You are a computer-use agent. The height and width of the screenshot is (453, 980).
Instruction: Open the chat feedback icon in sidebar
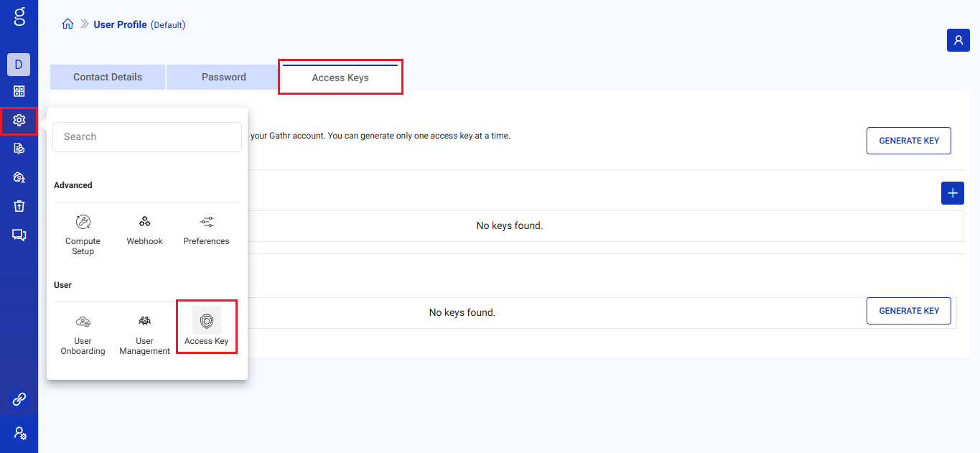click(x=19, y=235)
